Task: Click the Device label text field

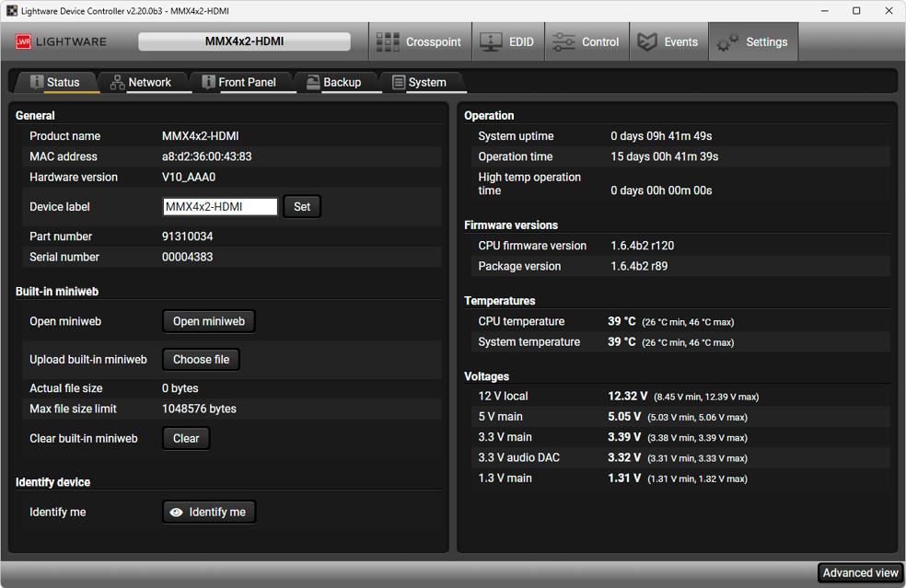Action: [x=220, y=207]
